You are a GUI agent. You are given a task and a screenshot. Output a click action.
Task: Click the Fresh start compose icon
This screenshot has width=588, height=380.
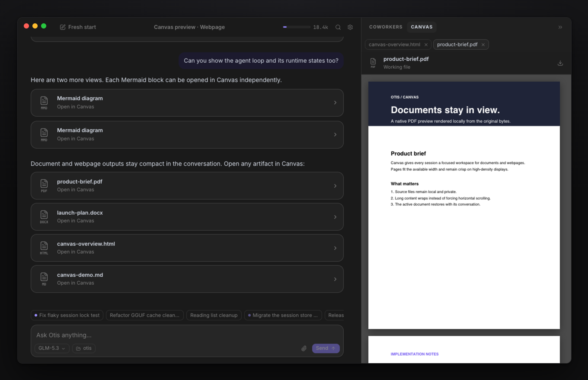[63, 27]
